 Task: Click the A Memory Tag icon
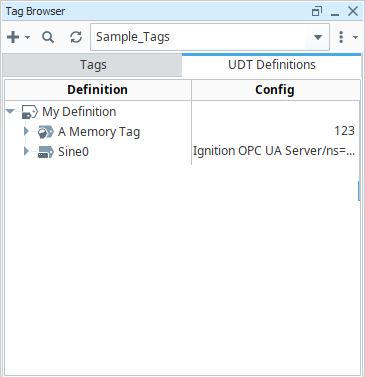45,132
